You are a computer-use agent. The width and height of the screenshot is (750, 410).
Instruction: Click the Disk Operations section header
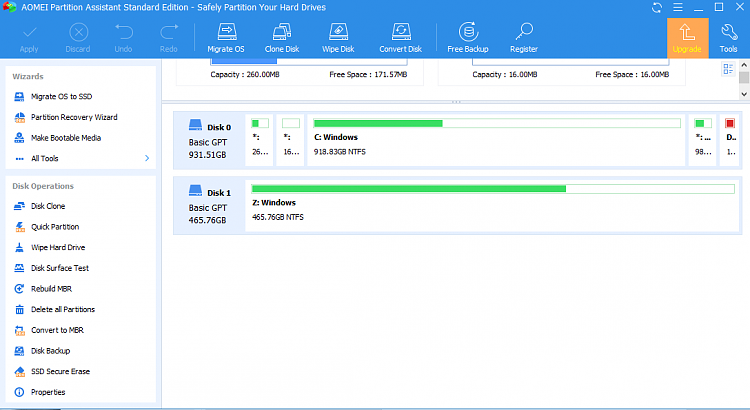[x=43, y=186]
